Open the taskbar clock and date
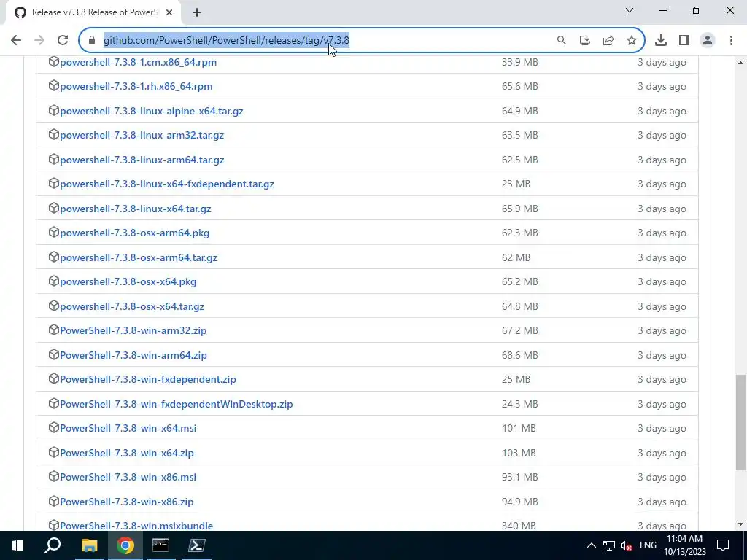Screen dimensions: 747x560 pyautogui.click(x=684, y=545)
